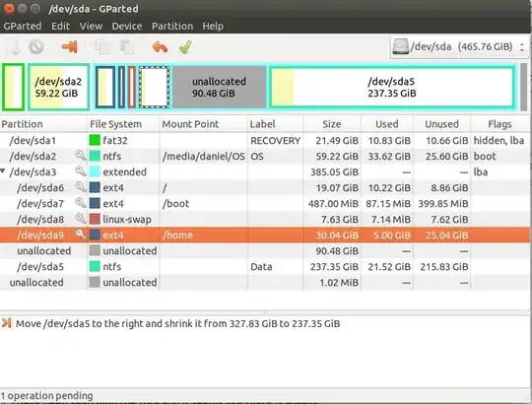Open the /dev/sda device selector dropdown

point(459,47)
